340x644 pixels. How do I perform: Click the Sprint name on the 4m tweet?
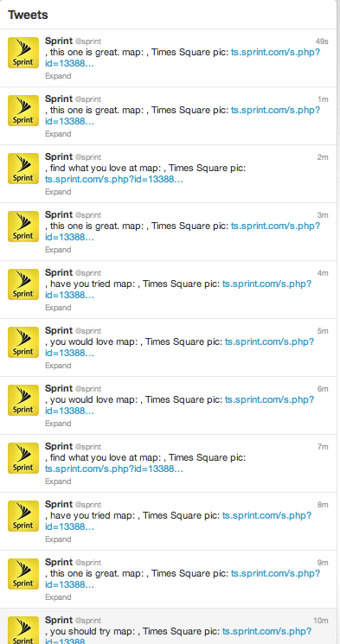(59, 272)
